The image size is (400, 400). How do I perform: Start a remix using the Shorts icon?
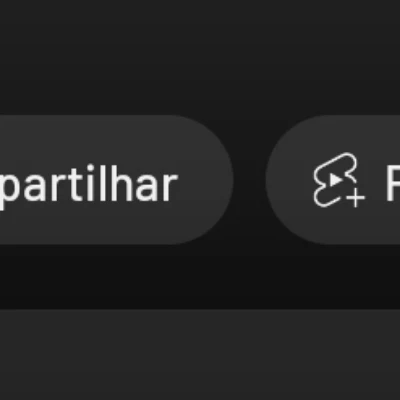tap(338, 180)
